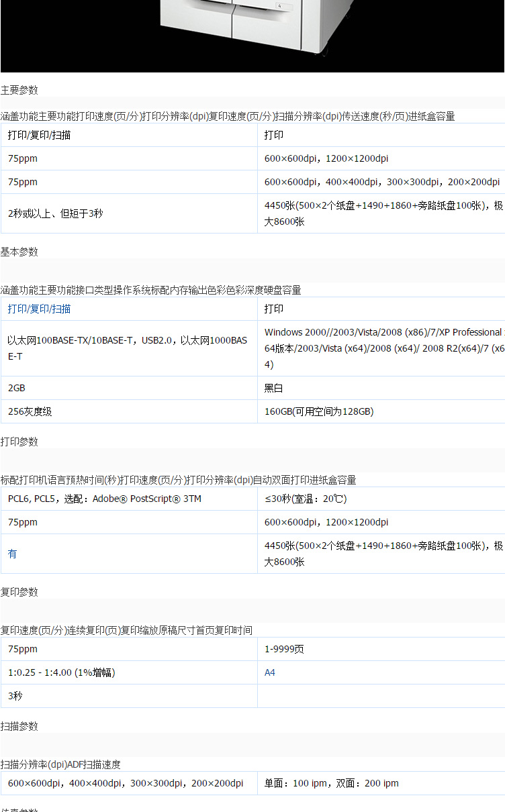Click 75ppm beside 600×600dpi, 1200×1200dpi under 主要参数
This screenshot has width=505, height=812.
[x=129, y=158]
